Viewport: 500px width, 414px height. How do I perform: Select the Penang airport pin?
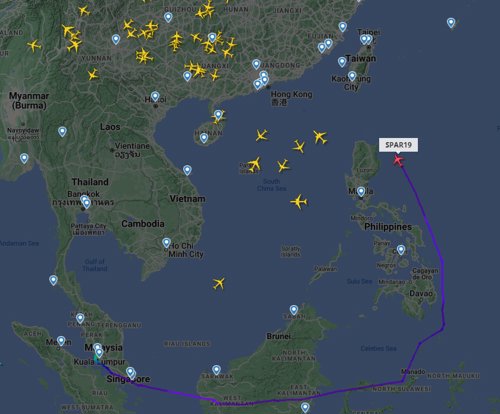(80, 318)
